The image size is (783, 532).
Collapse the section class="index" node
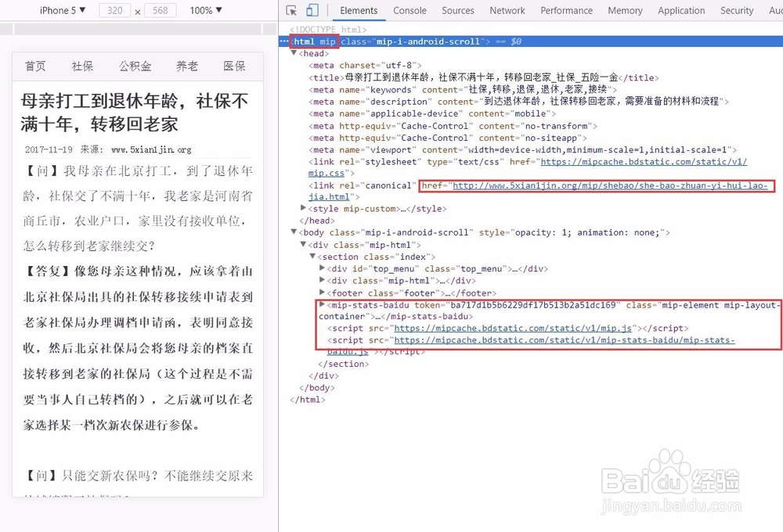click(312, 257)
